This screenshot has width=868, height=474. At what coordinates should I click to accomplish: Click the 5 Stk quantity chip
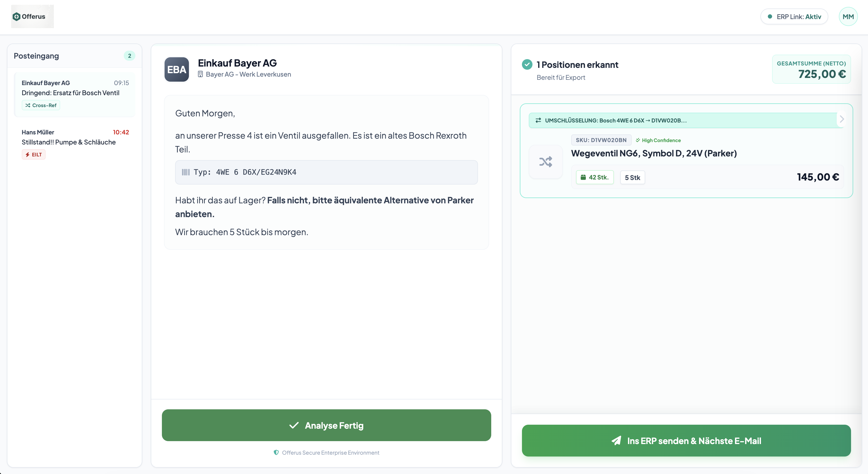632,177
